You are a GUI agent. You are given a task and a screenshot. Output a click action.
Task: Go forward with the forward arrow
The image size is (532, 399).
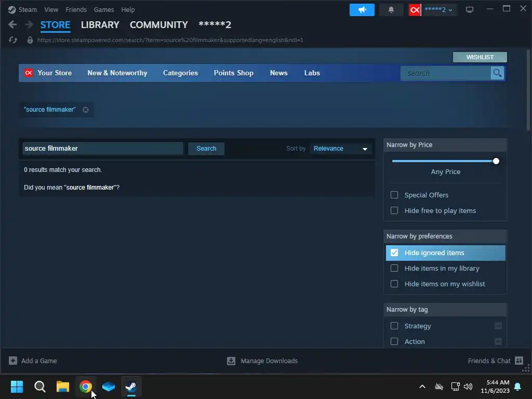(x=29, y=24)
